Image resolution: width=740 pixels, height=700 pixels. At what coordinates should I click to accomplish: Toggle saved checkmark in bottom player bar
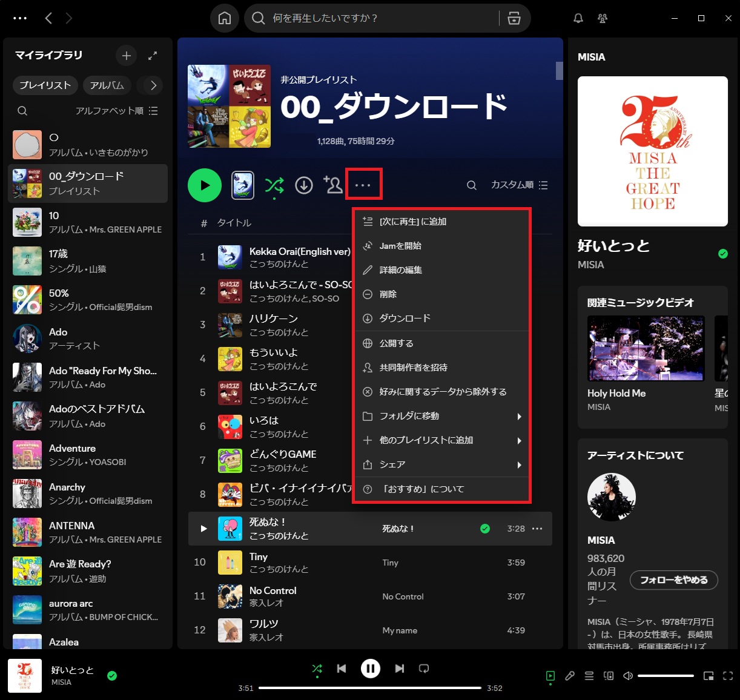coord(112,676)
